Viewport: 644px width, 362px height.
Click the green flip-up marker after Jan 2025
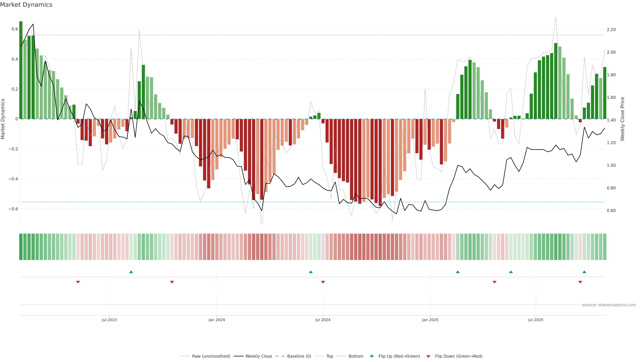click(458, 272)
